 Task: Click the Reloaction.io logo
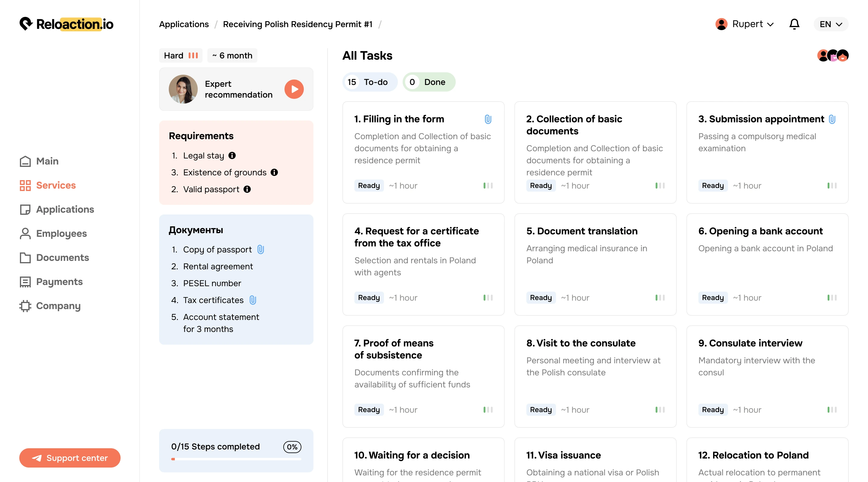66,24
